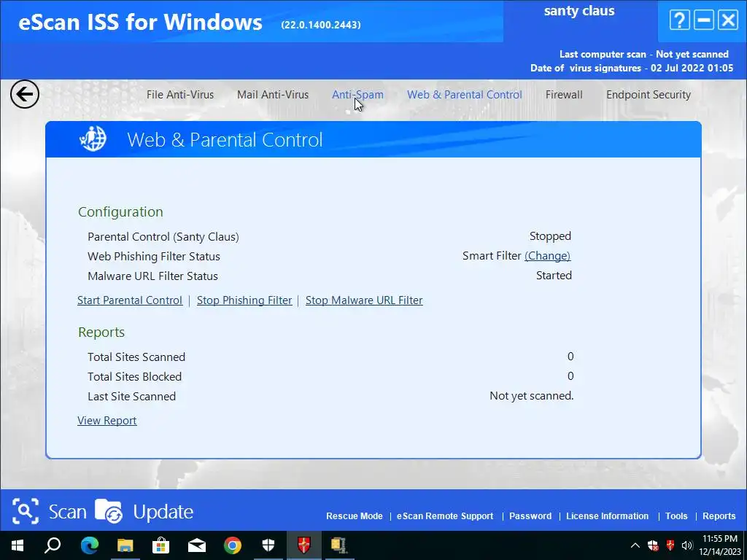
Task: Launch Microsoft Edge from taskbar
Action: 89,545
